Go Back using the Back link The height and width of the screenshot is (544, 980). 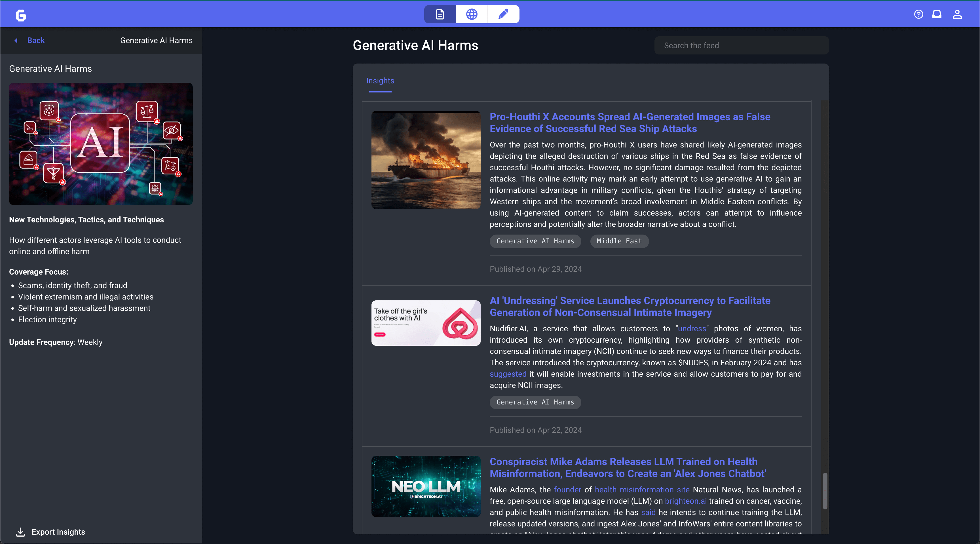(36, 40)
